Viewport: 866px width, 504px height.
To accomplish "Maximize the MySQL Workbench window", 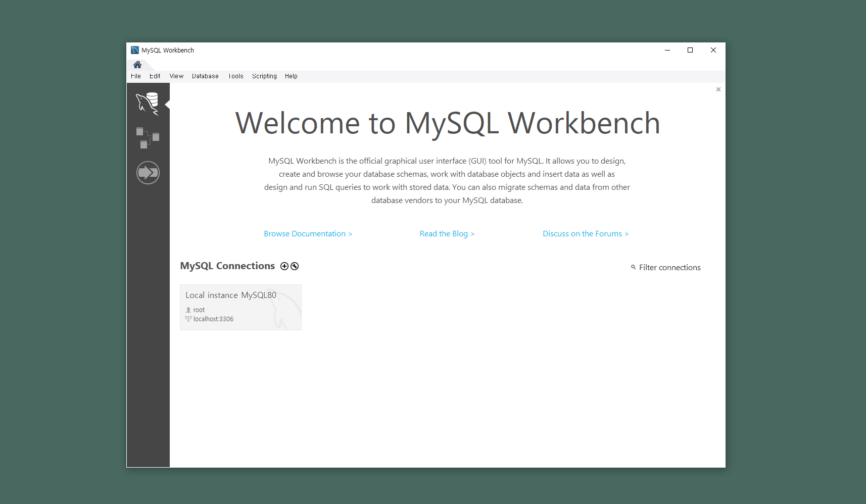I will (x=690, y=50).
